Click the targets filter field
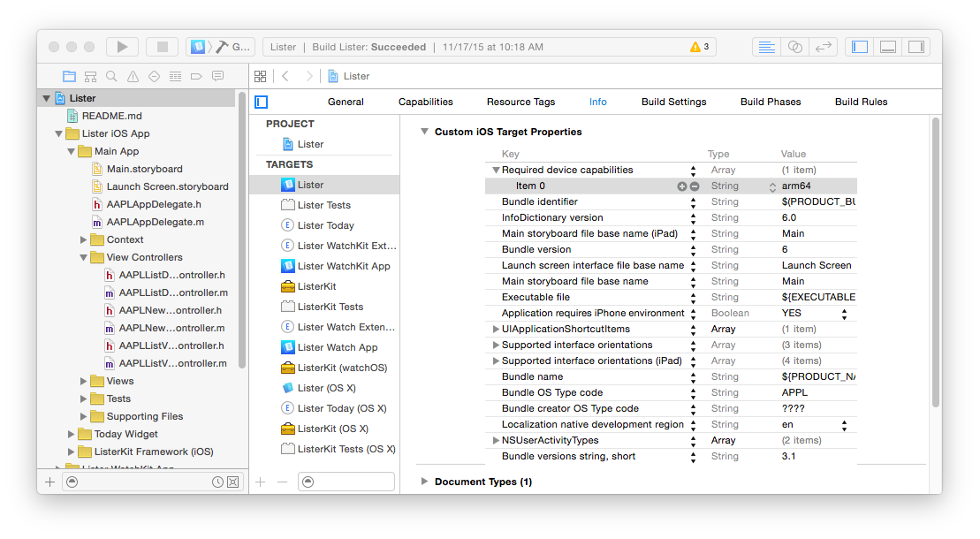 (346, 482)
